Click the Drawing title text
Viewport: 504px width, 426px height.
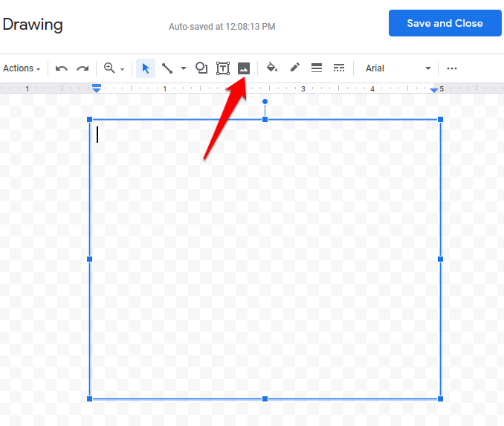point(33,25)
